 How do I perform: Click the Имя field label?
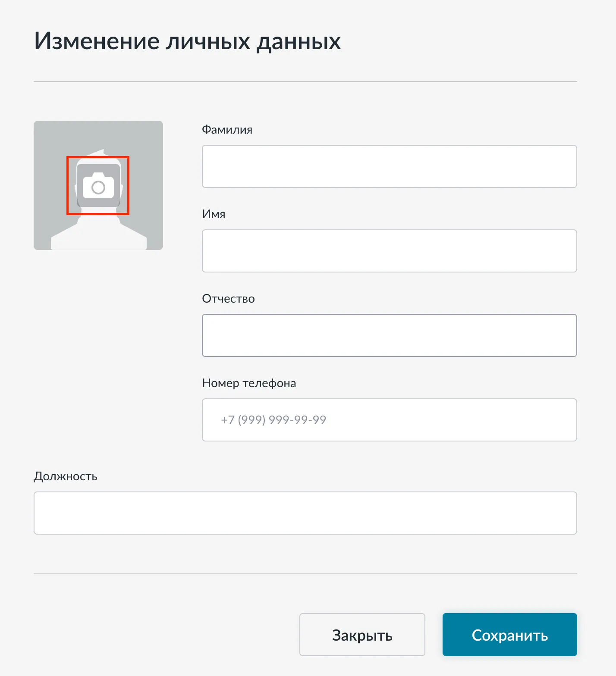(x=214, y=214)
